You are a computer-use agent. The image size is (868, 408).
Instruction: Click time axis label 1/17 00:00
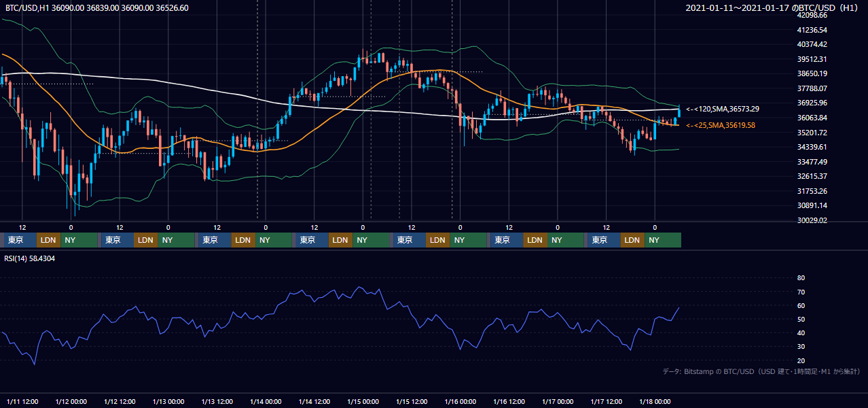(558, 401)
